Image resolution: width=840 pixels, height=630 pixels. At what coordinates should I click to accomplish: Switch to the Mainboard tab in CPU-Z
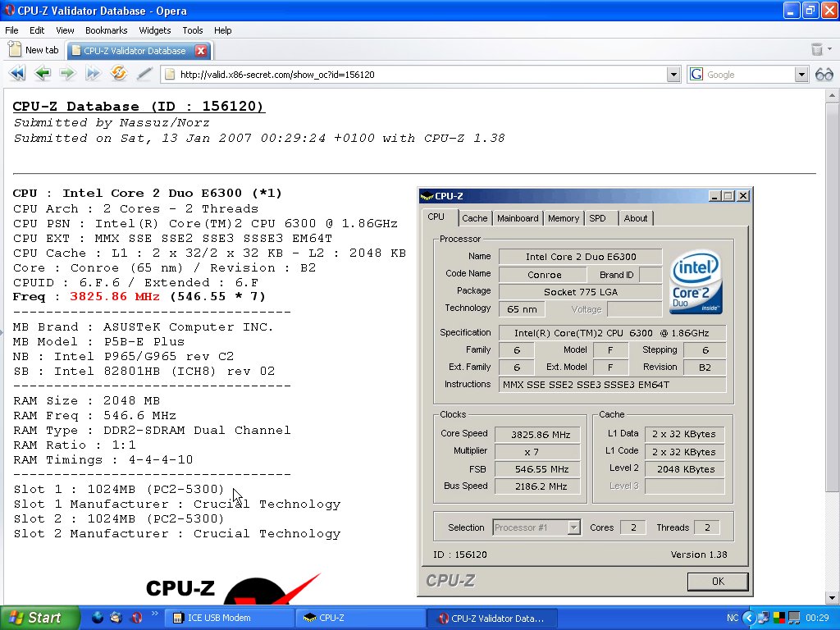(x=518, y=218)
